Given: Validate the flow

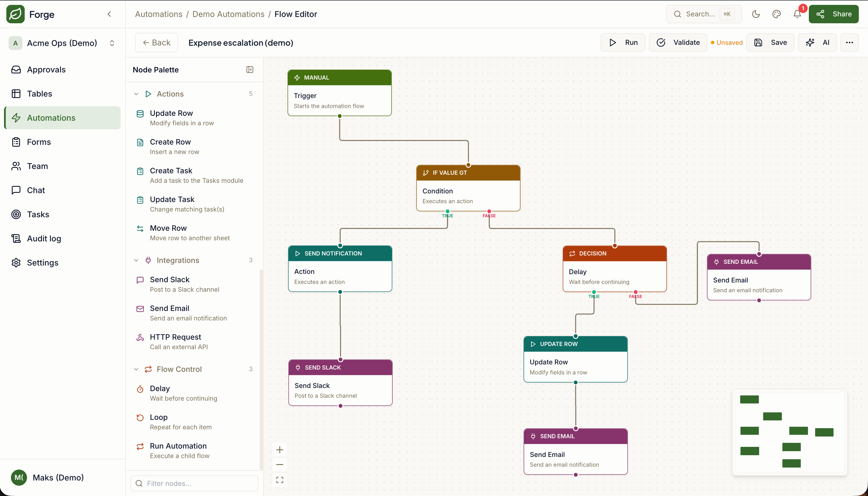Looking at the screenshot, I should 678,43.
